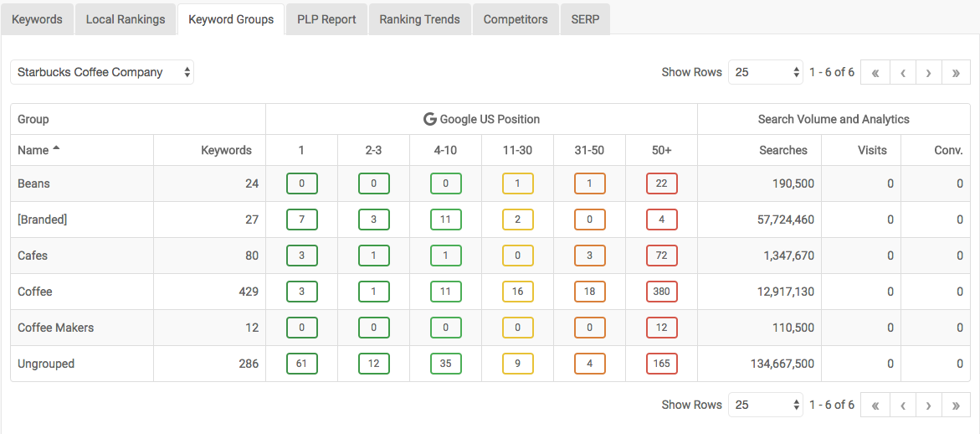Open the PLP Report tab

(x=326, y=18)
